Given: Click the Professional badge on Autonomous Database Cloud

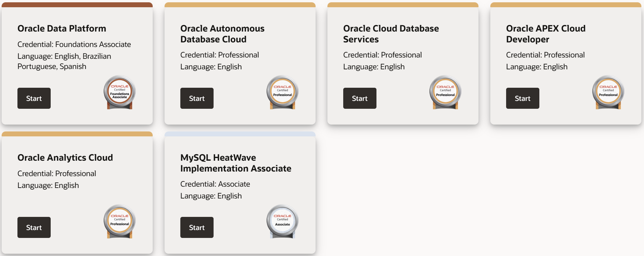Looking at the screenshot, I should tap(283, 92).
